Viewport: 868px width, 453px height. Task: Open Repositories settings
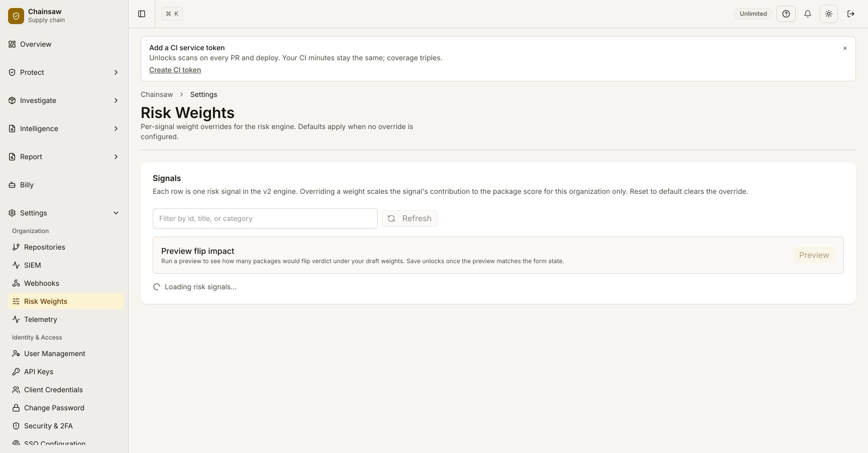tap(66, 247)
